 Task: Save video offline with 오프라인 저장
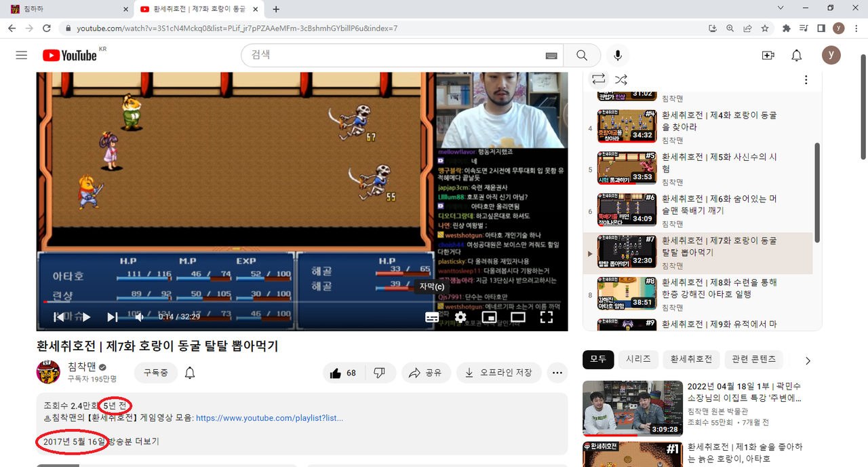point(498,373)
